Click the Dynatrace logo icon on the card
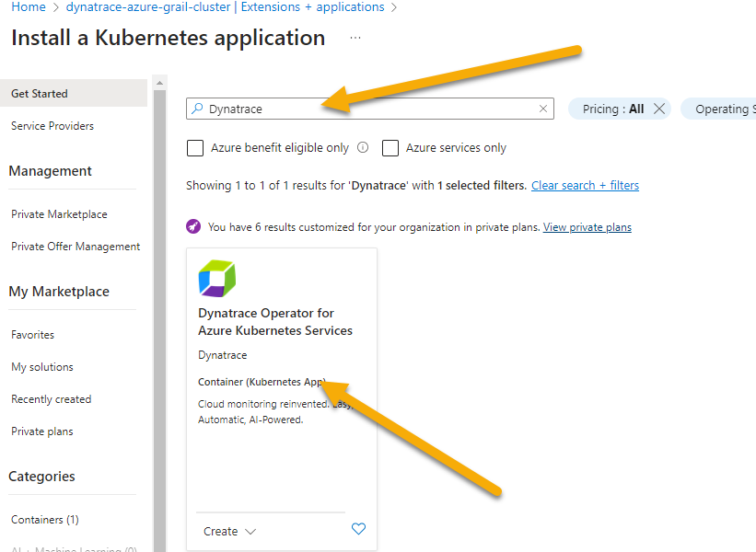This screenshot has width=756, height=552. [217, 279]
